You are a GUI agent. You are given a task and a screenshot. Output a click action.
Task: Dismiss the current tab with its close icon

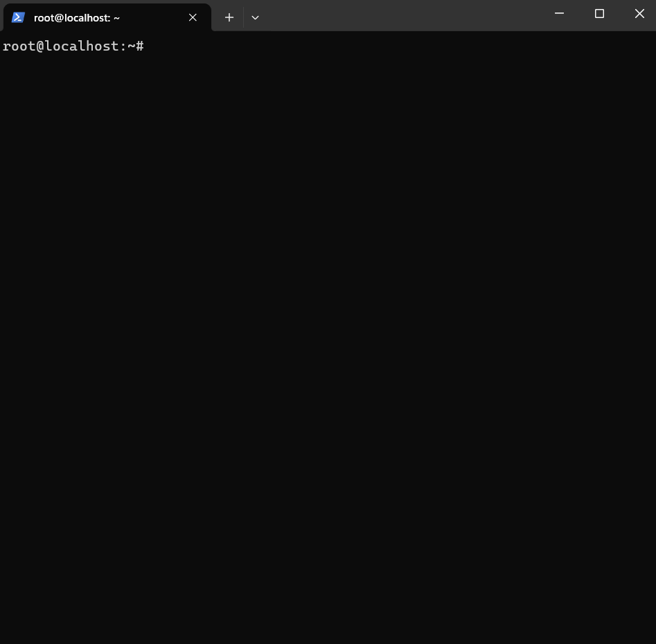click(x=193, y=17)
